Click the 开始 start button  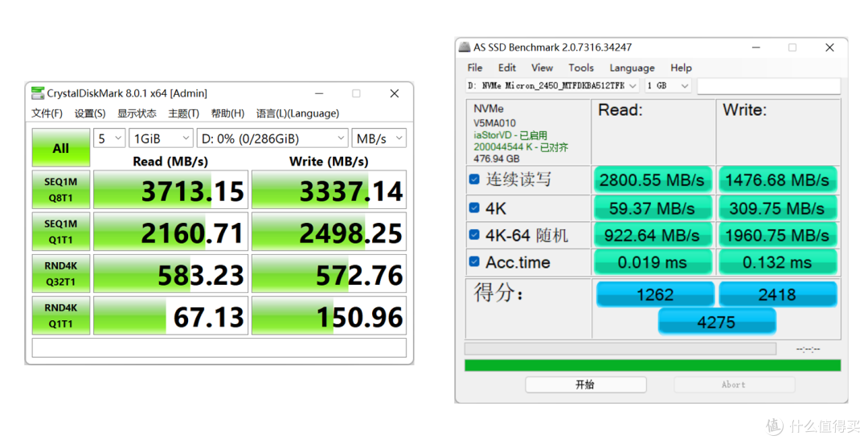point(586,384)
